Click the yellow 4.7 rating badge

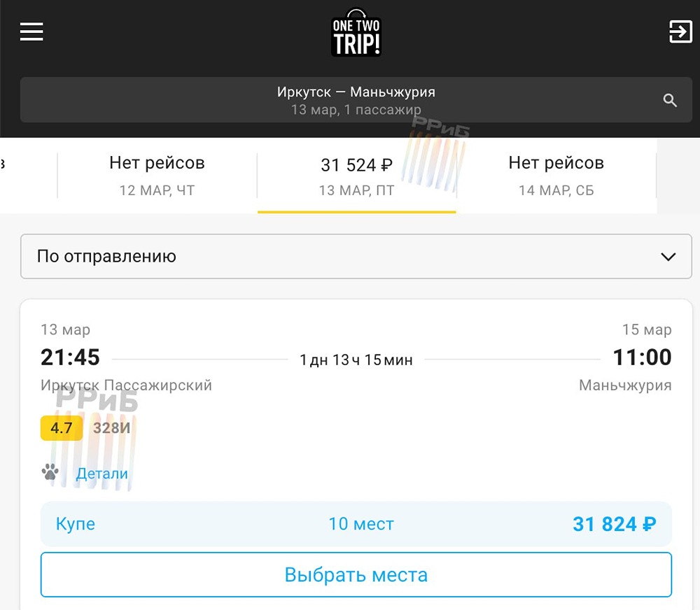pyautogui.click(x=62, y=428)
